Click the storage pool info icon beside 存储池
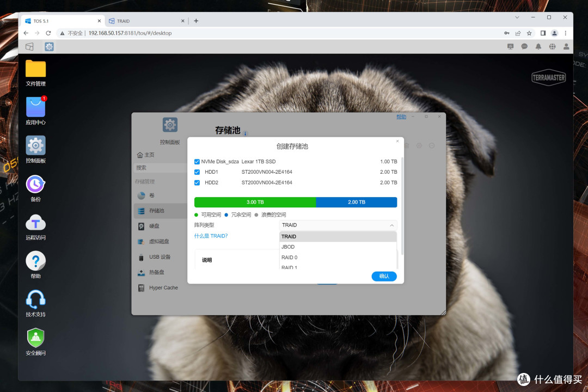This screenshot has height=392, width=588. coord(245,133)
